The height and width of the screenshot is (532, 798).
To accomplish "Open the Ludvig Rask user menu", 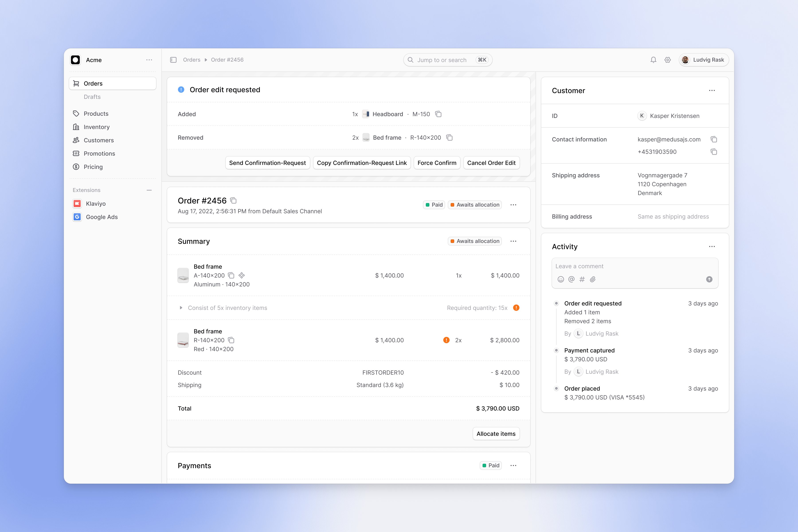I will pos(704,60).
